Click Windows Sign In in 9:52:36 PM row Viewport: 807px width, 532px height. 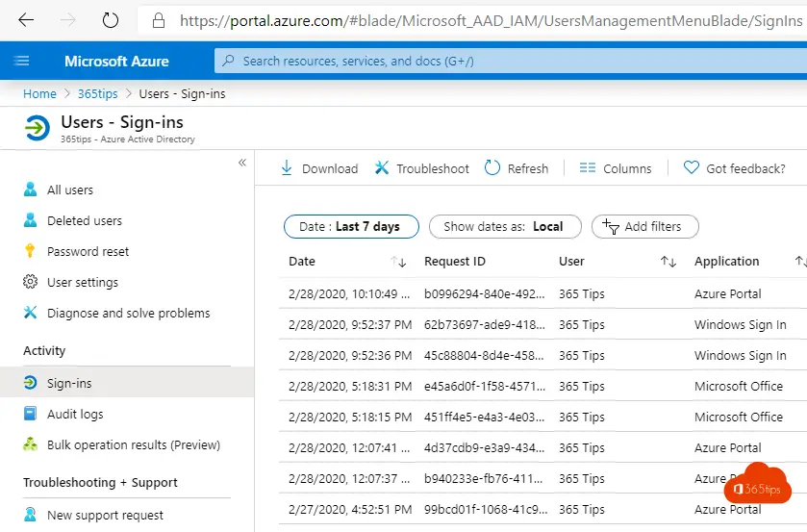click(740, 356)
